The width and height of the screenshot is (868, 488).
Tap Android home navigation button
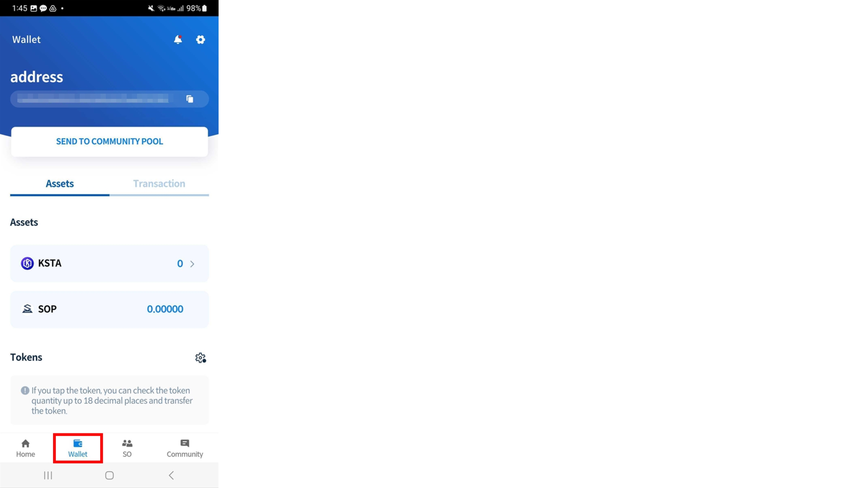110,475
